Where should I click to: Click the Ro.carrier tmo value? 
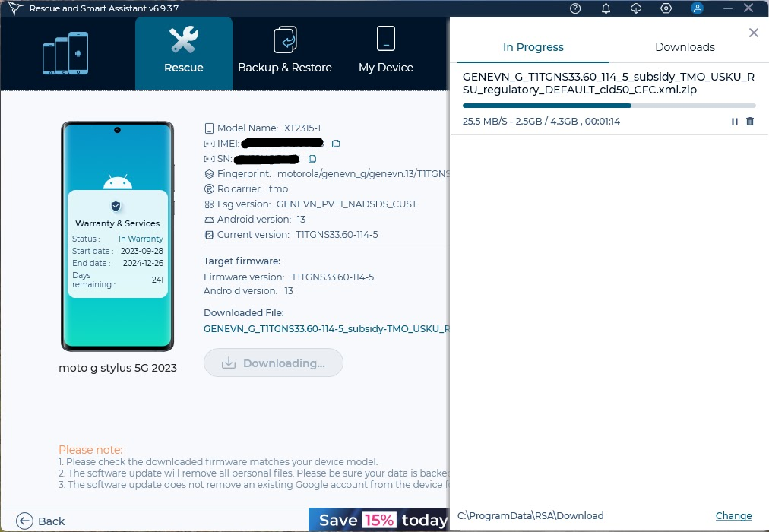click(279, 189)
